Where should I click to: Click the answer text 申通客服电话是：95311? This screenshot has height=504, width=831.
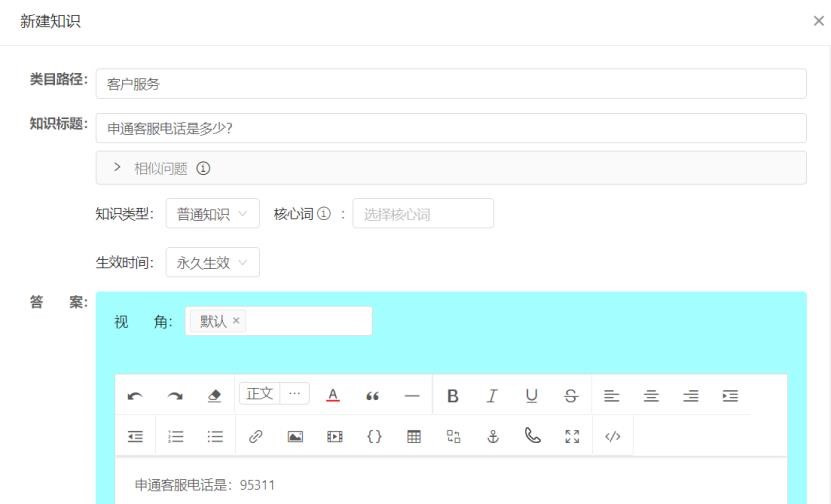pos(205,484)
